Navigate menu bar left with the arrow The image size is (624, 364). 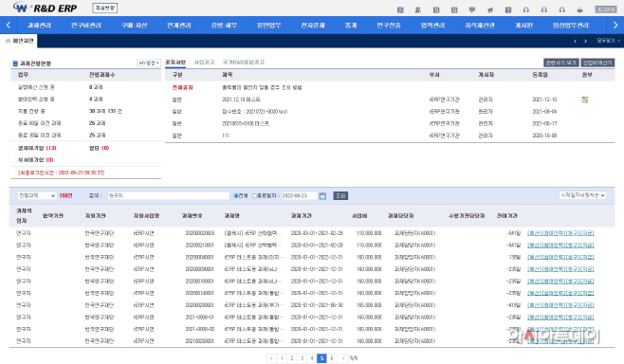click(x=9, y=25)
